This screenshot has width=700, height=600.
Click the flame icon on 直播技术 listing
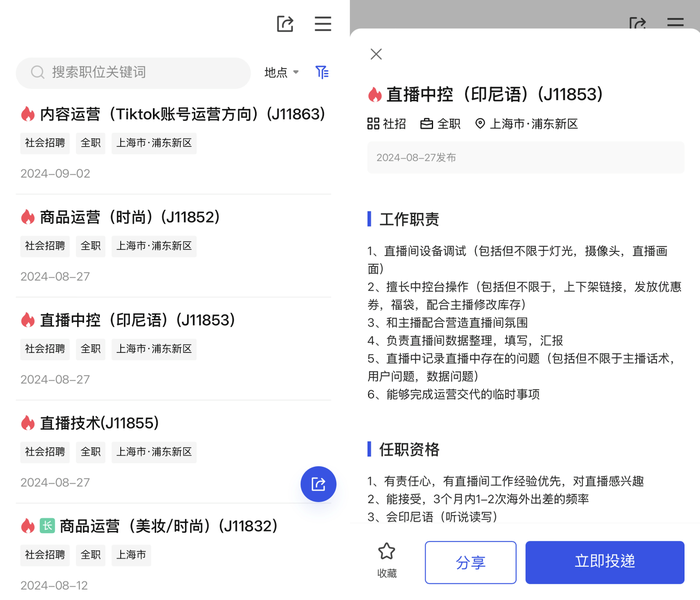[28, 423]
